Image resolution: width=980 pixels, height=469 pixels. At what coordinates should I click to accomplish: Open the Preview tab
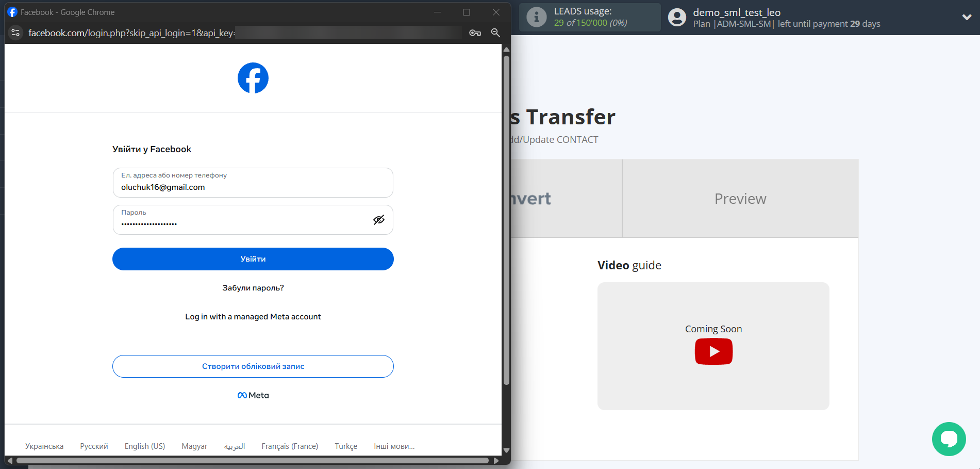point(740,199)
